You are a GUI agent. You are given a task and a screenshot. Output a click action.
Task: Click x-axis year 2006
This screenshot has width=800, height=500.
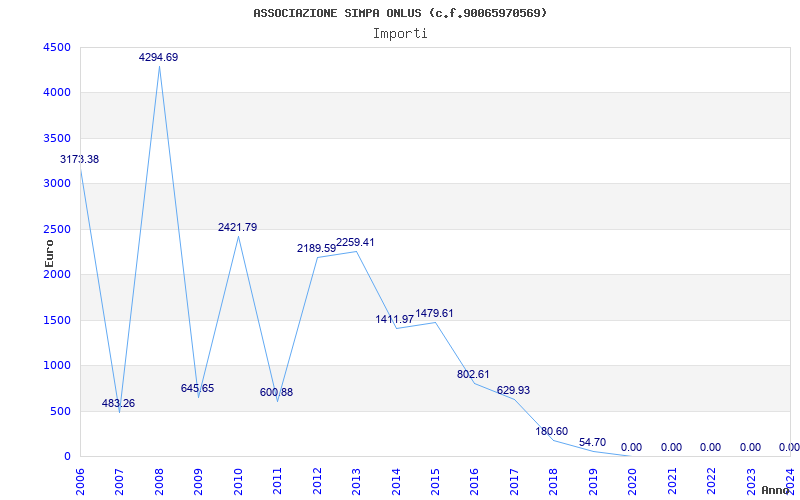pos(80,482)
